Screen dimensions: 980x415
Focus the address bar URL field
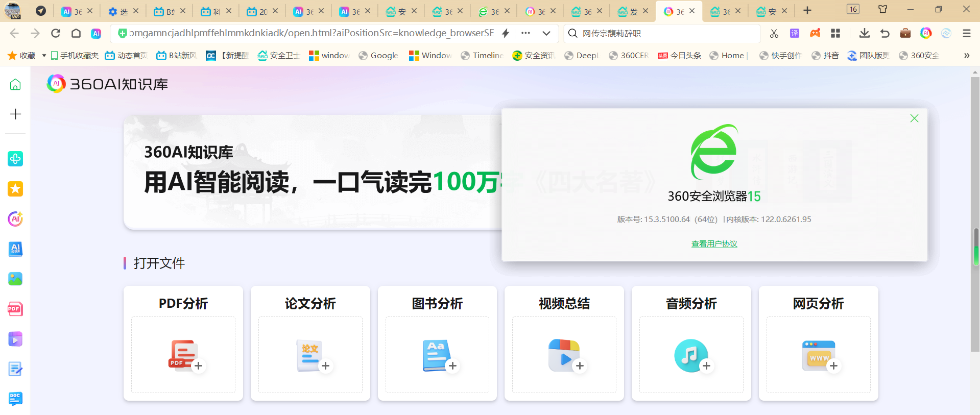pyautogui.click(x=312, y=33)
